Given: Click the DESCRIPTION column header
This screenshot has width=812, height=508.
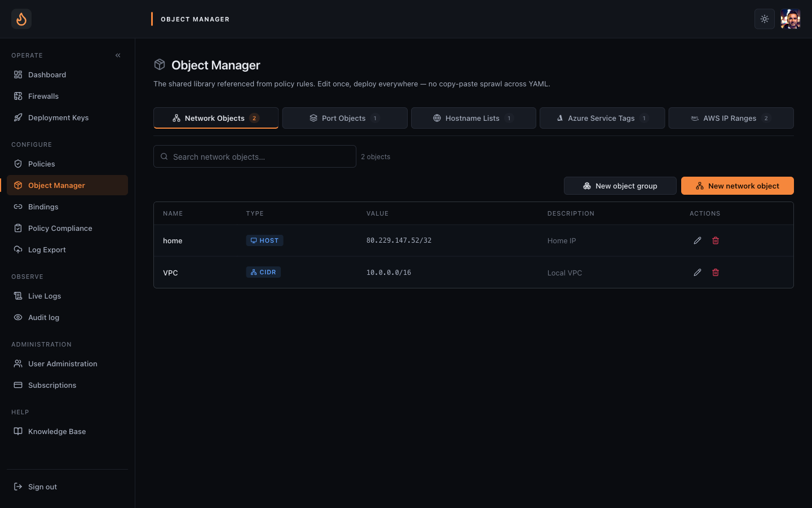Looking at the screenshot, I should (x=571, y=213).
